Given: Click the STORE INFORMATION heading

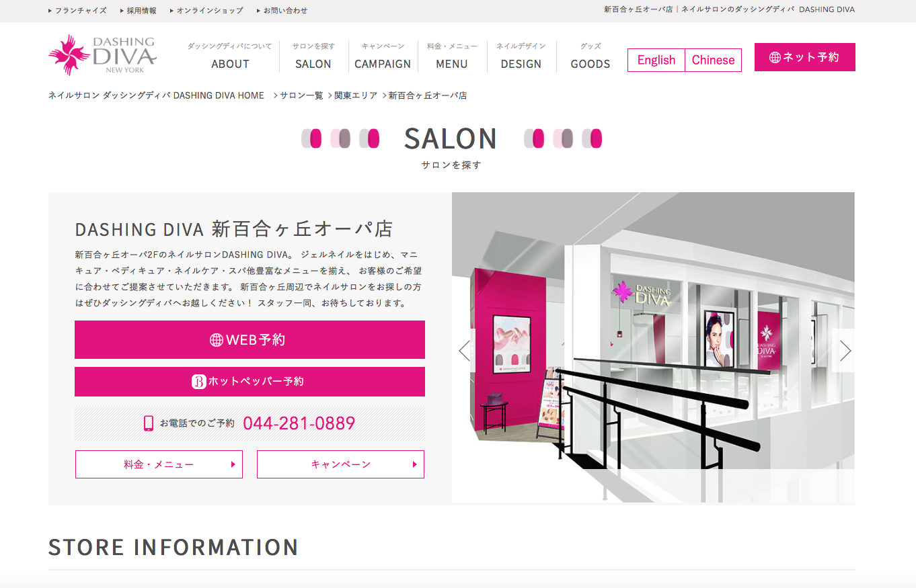Looking at the screenshot, I should point(174,547).
